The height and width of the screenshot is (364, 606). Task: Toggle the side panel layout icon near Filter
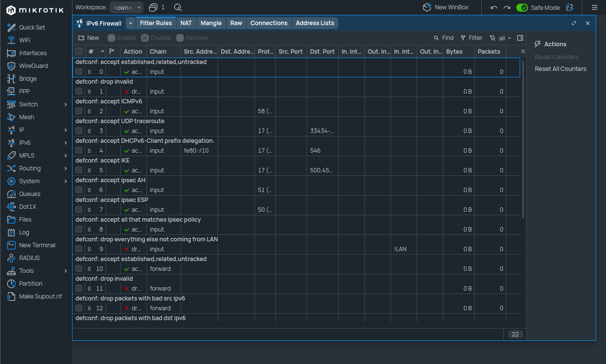point(520,37)
